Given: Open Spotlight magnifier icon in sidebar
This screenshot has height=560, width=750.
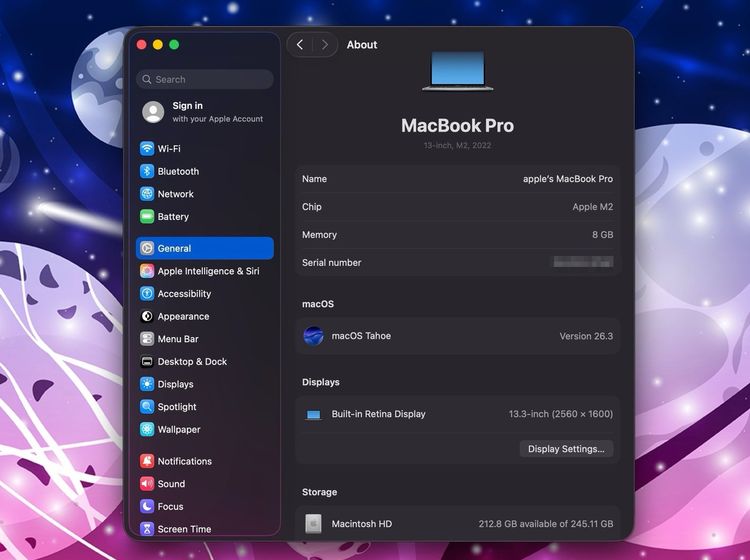Looking at the screenshot, I should tap(147, 406).
